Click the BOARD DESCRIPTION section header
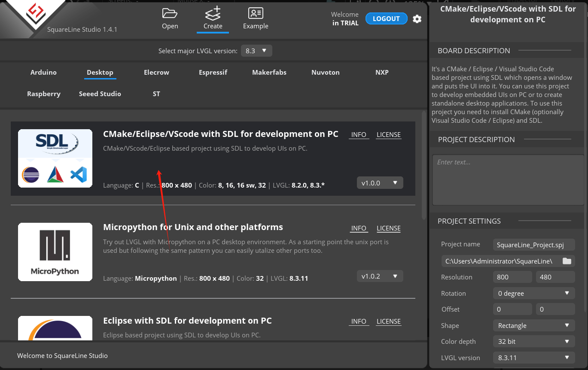Screen dimensions: 588x370 coord(474,51)
